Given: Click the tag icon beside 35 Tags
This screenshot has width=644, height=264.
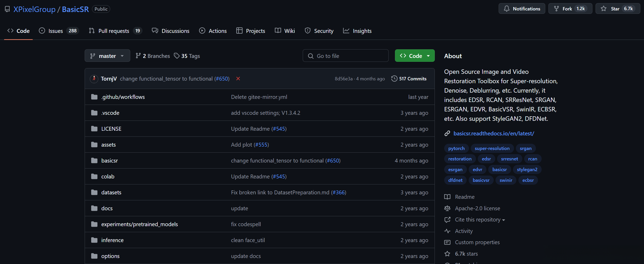Looking at the screenshot, I should pos(177,56).
